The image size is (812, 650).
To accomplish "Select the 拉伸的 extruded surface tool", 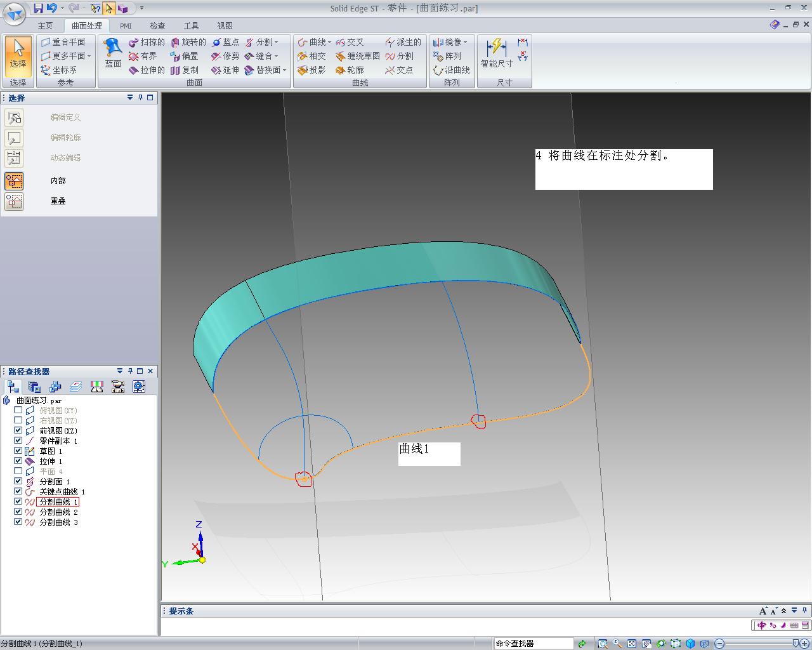I will [147, 70].
